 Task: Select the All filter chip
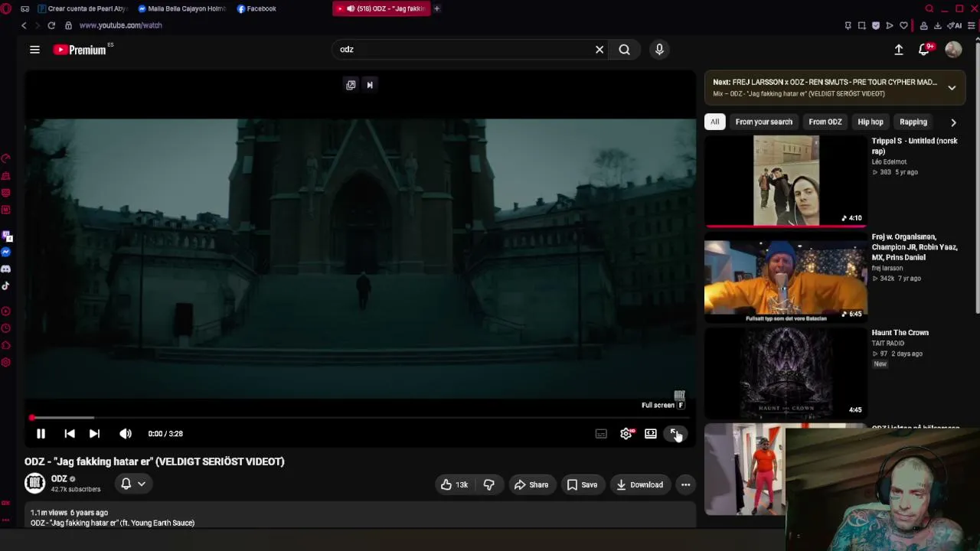coord(714,122)
